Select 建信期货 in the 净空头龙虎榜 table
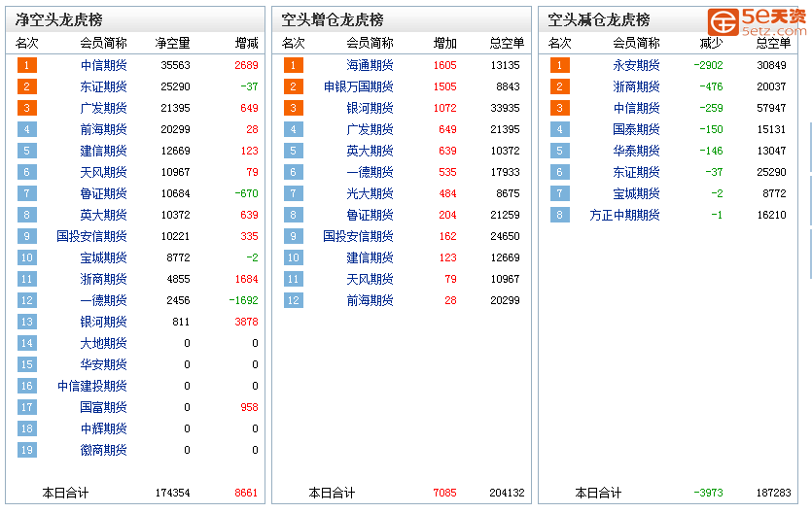812x513 pixels. pyautogui.click(x=104, y=151)
